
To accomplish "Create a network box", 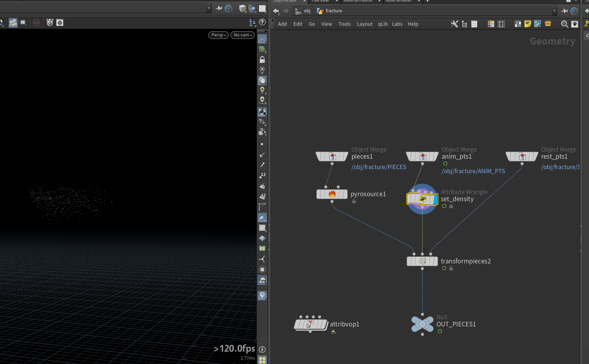I will point(518,24).
